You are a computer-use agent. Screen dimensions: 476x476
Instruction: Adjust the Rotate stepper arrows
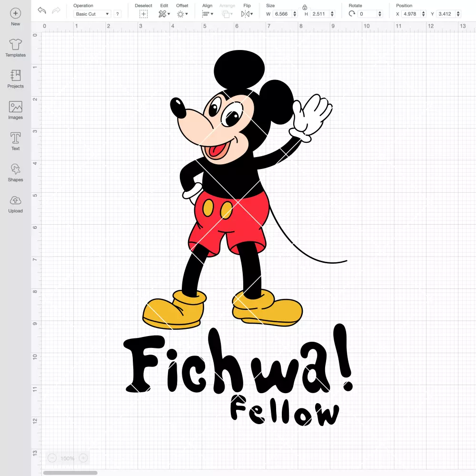click(379, 14)
